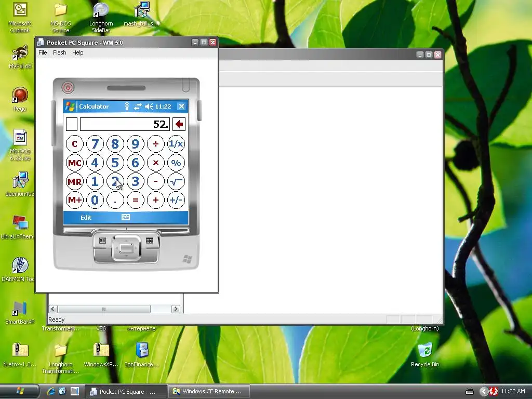Tap the multiply key on calculator
The width and height of the screenshot is (532, 399).
click(x=156, y=163)
